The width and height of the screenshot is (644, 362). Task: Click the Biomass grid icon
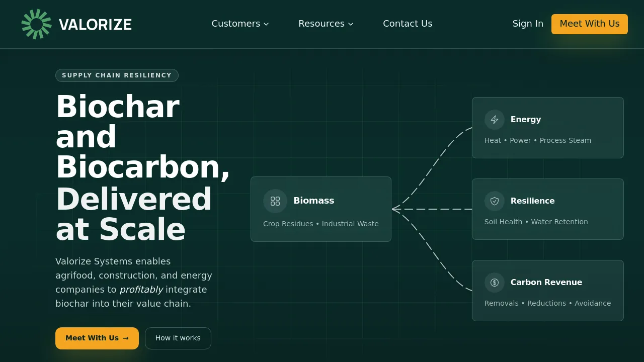pos(275,201)
